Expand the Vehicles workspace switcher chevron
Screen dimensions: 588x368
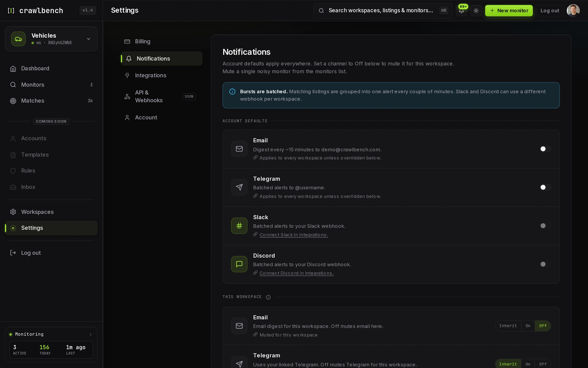point(89,39)
